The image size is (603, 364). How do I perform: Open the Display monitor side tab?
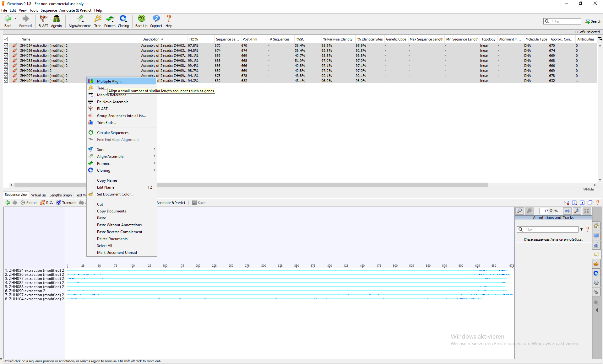pyautogui.click(x=596, y=236)
